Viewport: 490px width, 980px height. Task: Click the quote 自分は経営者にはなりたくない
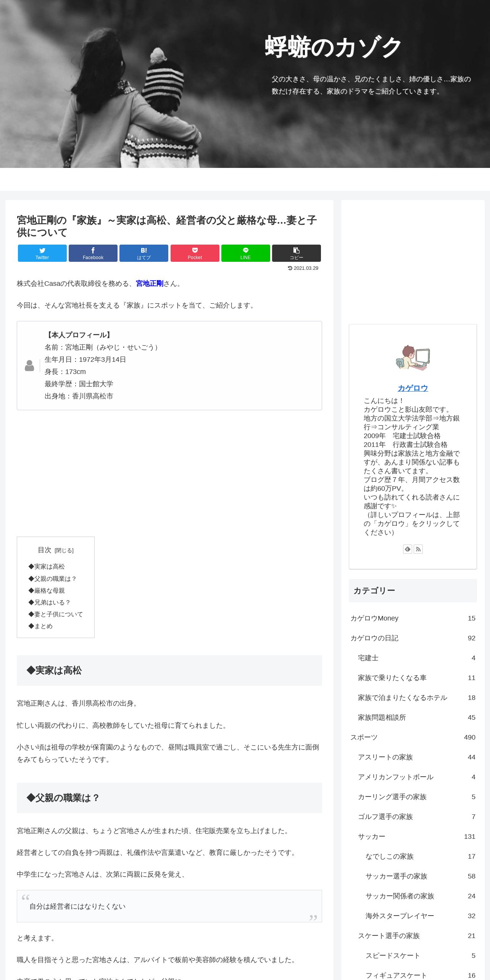pyautogui.click(x=77, y=906)
